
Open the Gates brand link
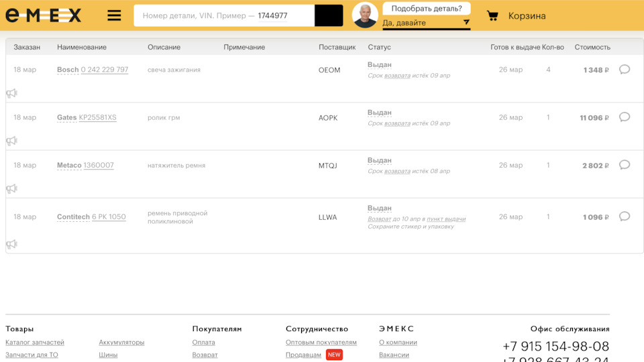click(66, 117)
